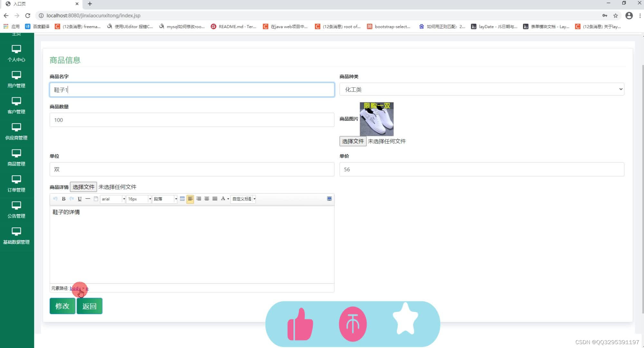Click the browser back arrow
This screenshot has width=644, height=348.
click(x=6, y=15)
